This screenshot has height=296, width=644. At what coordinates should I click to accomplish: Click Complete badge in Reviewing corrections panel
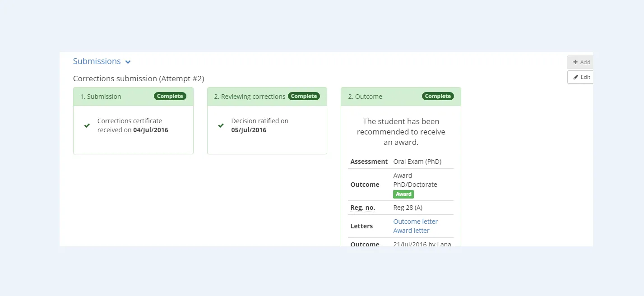click(x=303, y=96)
